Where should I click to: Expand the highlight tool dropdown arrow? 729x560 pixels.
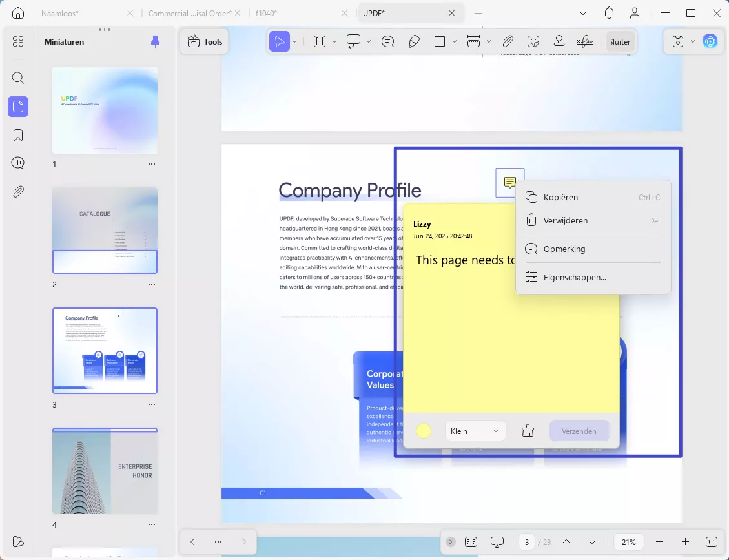[x=334, y=41]
